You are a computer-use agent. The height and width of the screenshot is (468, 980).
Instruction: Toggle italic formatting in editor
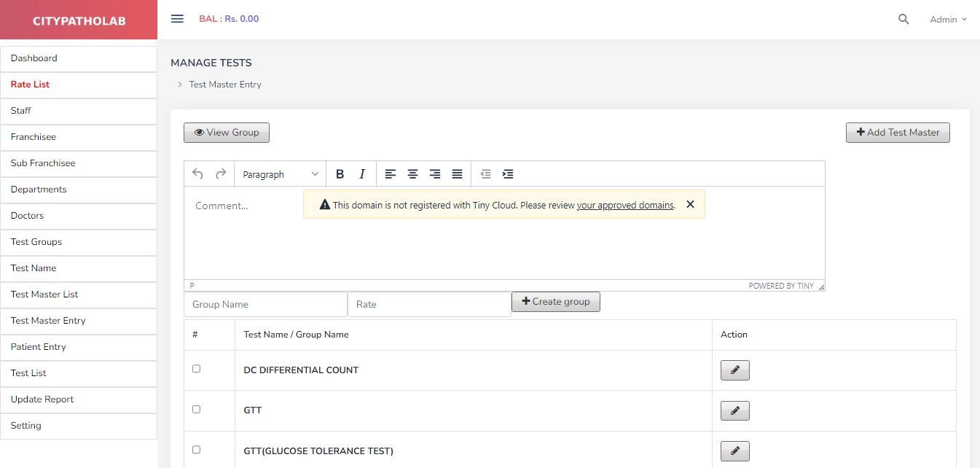[x=362, y=174]
